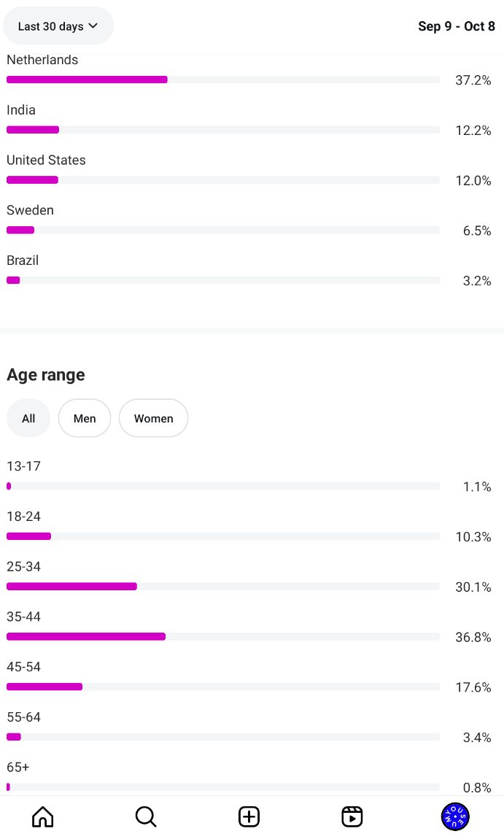Click the 35-44 age range bar
The image size is (504, 834).
coord(223,636)
